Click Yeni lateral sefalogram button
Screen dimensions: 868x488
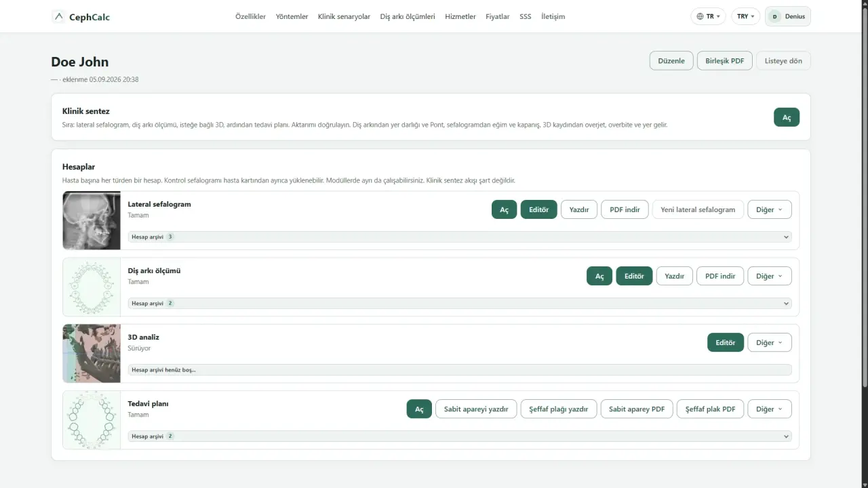698,209
